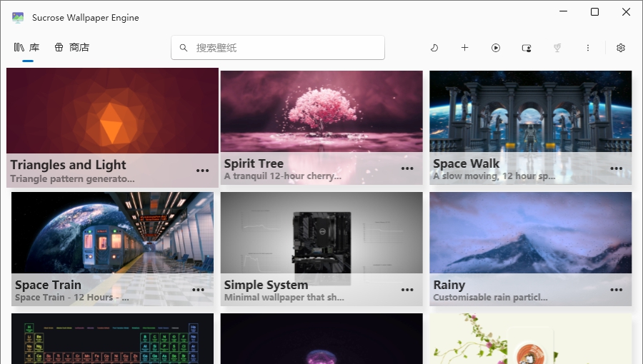
Task: Close the Sucrose Wallpaper Engine window
Action: point(626,11)
